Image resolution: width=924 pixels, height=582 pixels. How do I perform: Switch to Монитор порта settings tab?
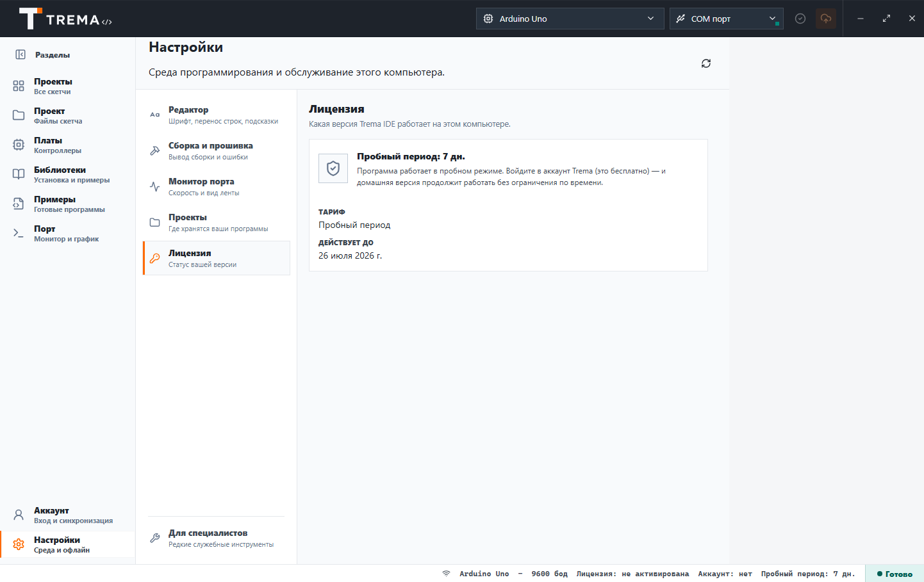point(217,187)
